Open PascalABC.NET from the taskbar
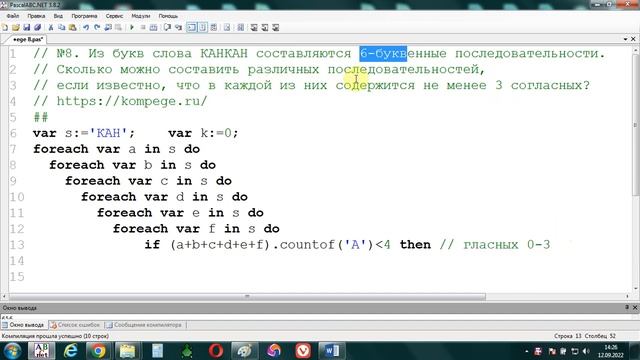Screen dimensions: 640x360 [41, 351]
